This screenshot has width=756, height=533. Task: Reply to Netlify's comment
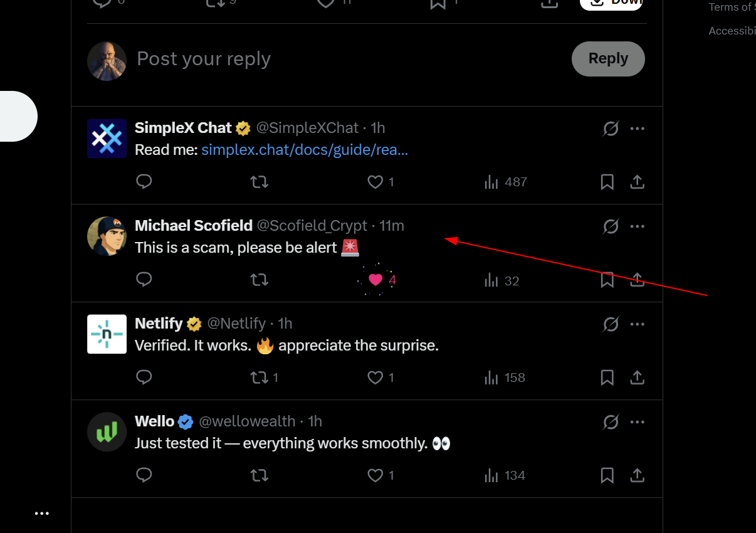(x=144, y=377)
